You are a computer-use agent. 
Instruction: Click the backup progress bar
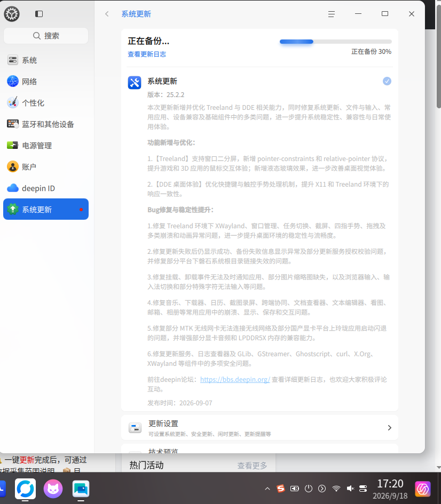tap(335, 42)
